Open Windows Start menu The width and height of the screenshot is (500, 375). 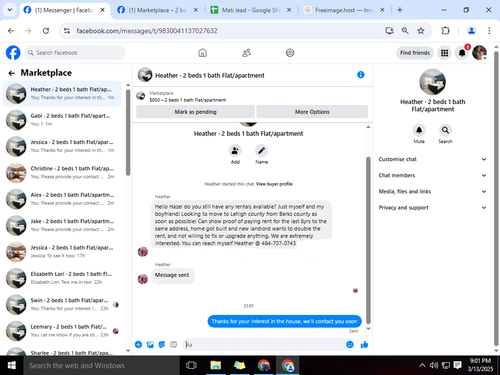coord(12,365)
